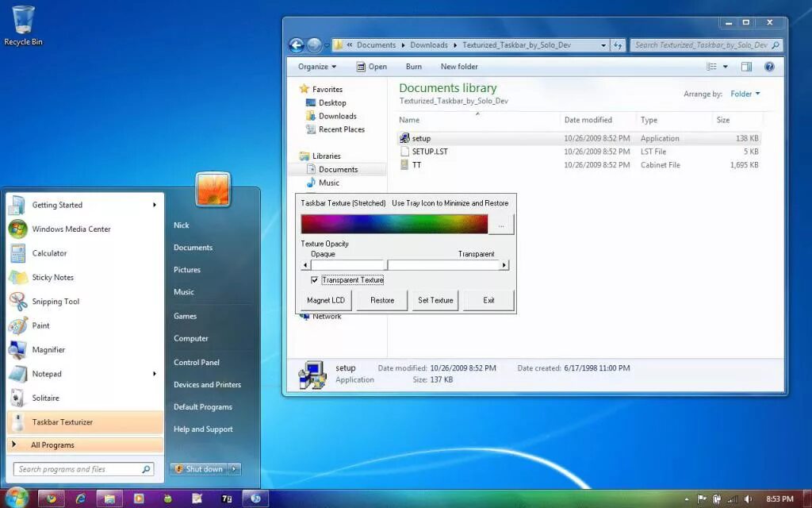Open the 7-Zip taskbar icon

tap(226, 498)
